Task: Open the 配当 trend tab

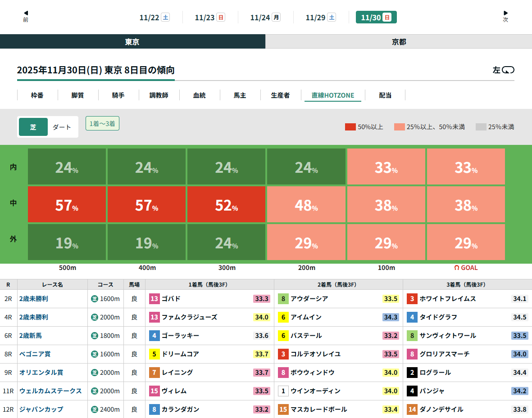Action: [385, 95]
